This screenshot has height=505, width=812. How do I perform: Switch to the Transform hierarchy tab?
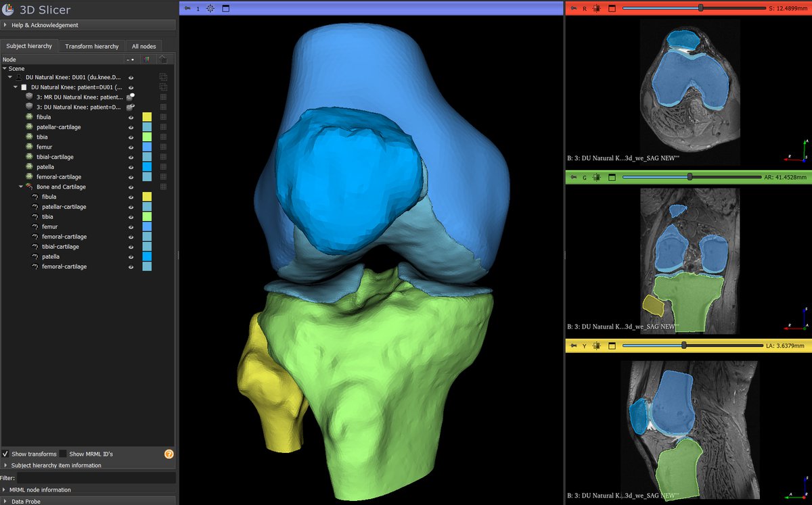pos(91,46)
